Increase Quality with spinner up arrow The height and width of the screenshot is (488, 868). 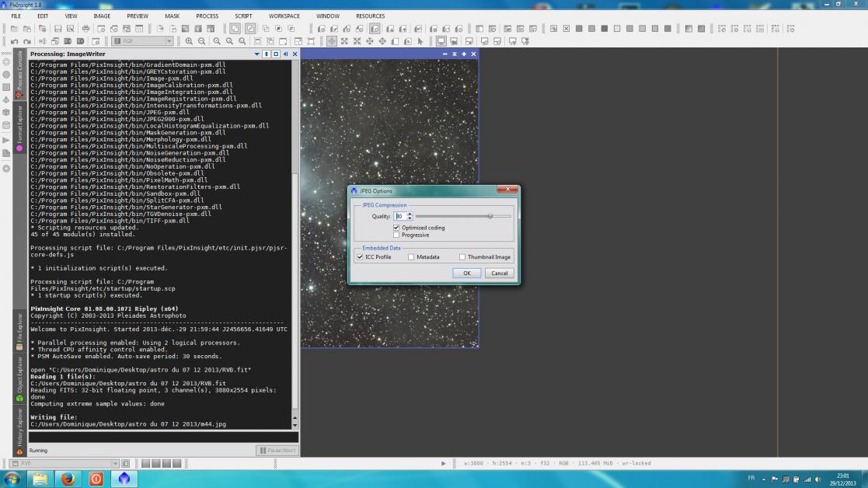click(x=410, y=214)
